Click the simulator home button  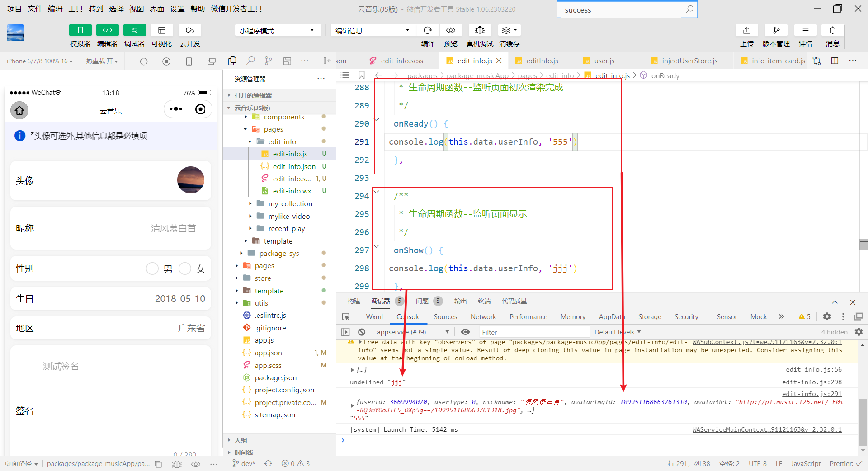(x=19, y=110)
